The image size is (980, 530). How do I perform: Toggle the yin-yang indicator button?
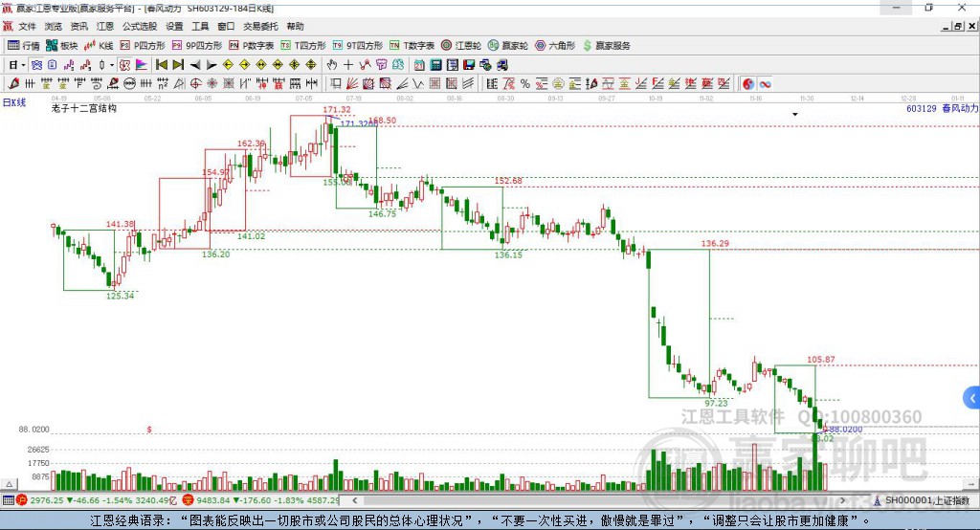point(748,84)
